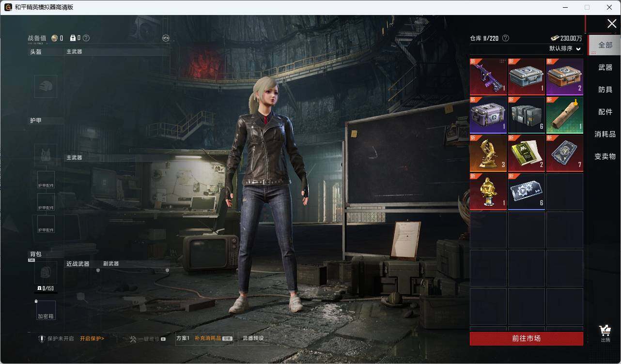Click the 战备值 gold coin icon
621x364 pixels.
tap(54, 38)
